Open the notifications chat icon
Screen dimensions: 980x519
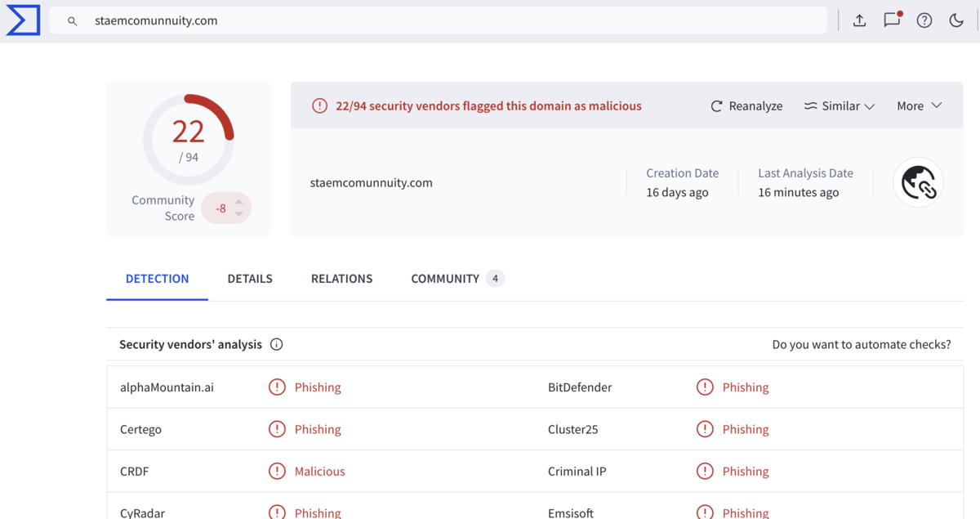(x=892, y=20)
